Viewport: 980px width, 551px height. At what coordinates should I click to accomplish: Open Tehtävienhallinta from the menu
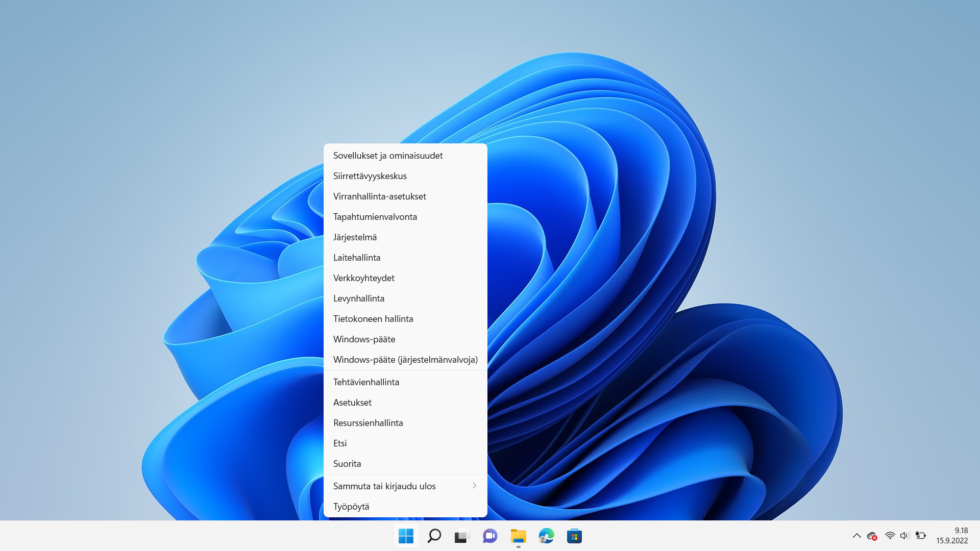point(366,382)
